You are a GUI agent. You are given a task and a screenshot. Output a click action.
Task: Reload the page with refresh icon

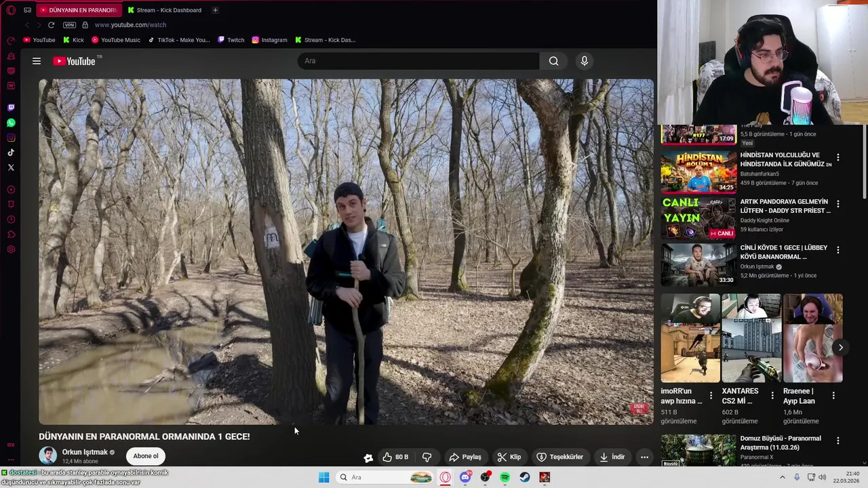coord(51,25)
